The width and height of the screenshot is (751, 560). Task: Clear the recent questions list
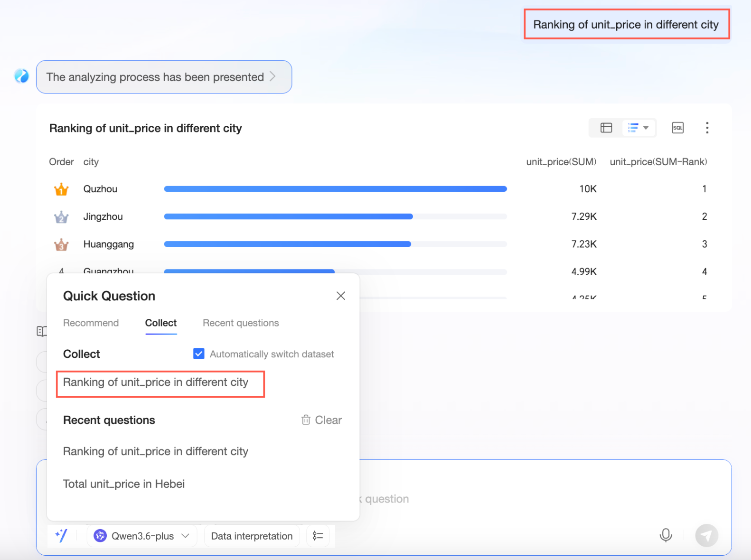321,420
